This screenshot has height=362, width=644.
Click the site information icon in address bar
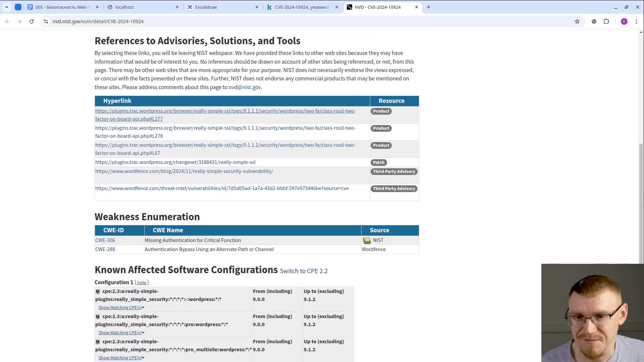coord(46,21)
